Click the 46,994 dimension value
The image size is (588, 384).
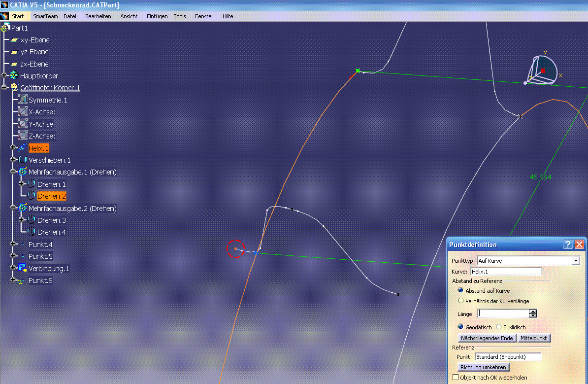(540, 177)
